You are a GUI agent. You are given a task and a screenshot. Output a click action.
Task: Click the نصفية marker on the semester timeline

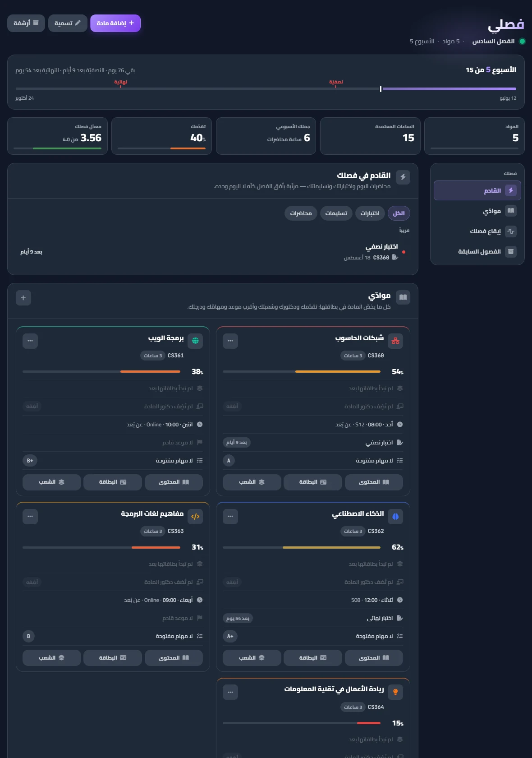click(336, 83)
